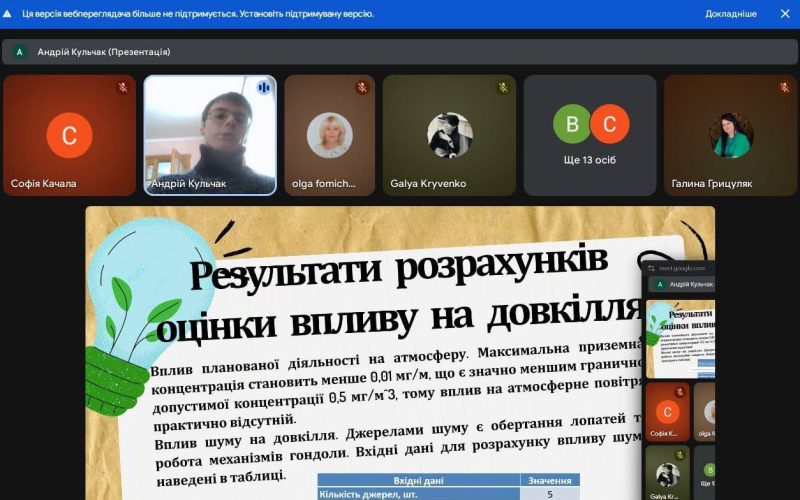Image resolution: width=800 pixels, height=500 pixels.
Task: Click the green A avatar in presentation bar
Action: (x=19, y=52)
